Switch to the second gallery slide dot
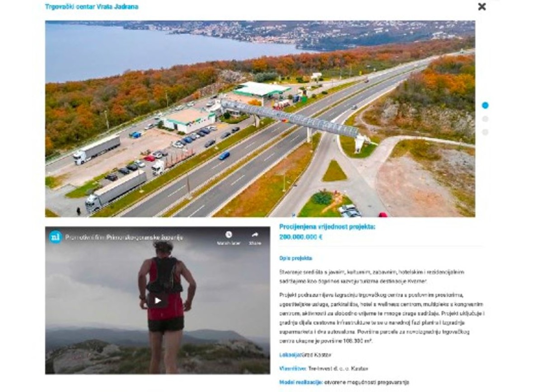 pyautogui.click(x=485, y=119)
